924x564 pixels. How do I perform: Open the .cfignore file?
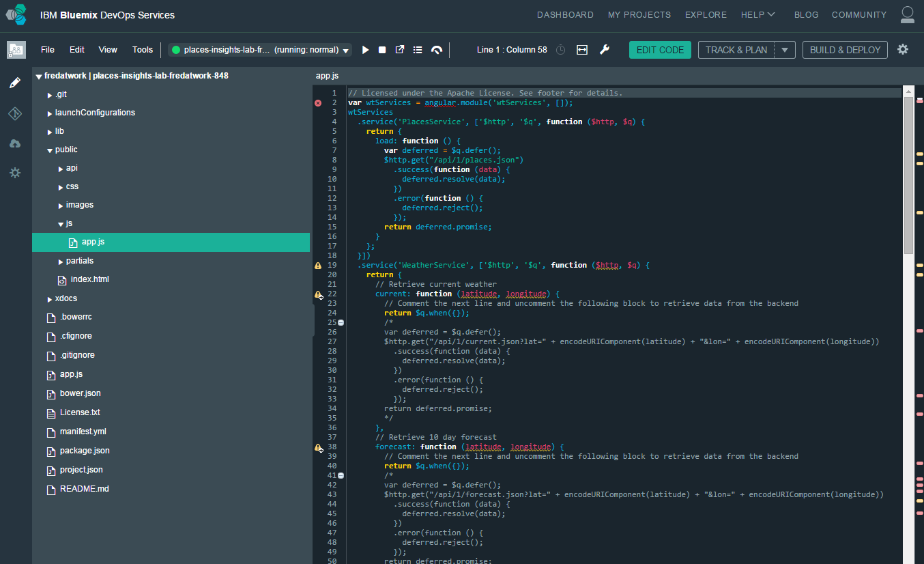click(x=76, y=336)
